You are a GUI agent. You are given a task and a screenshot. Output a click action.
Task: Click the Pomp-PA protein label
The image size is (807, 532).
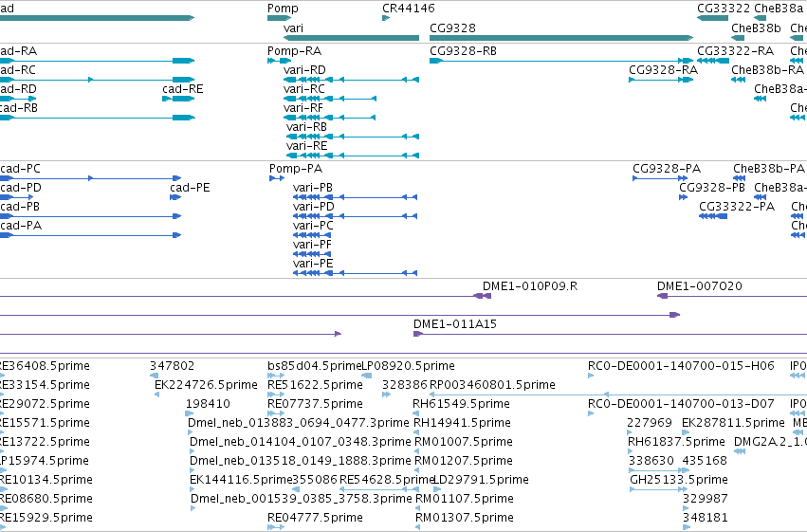pos(296,169)
